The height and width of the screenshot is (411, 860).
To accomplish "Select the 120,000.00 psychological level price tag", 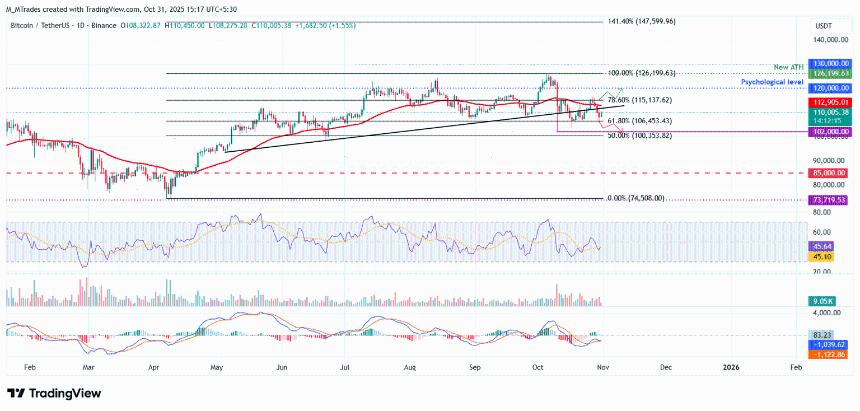I will coord(831,88).
